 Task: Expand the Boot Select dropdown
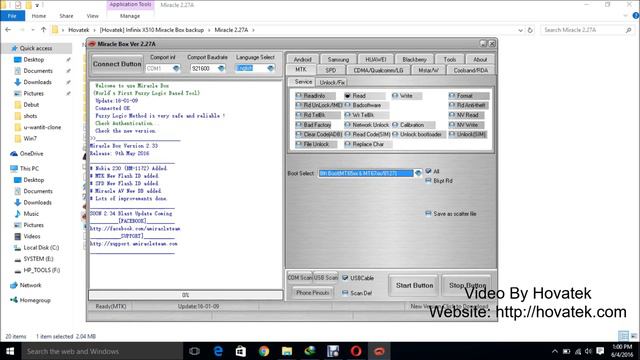[x=418, y=173]
